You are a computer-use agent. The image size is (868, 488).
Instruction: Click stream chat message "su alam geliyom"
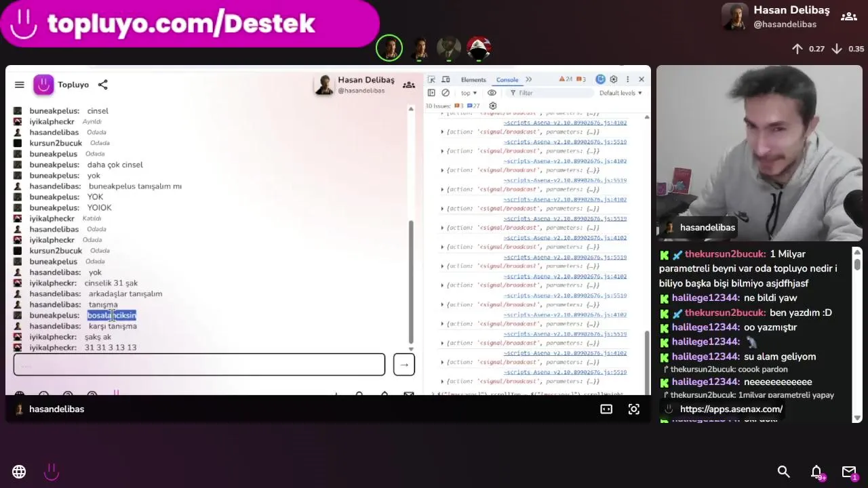[780, 357]
